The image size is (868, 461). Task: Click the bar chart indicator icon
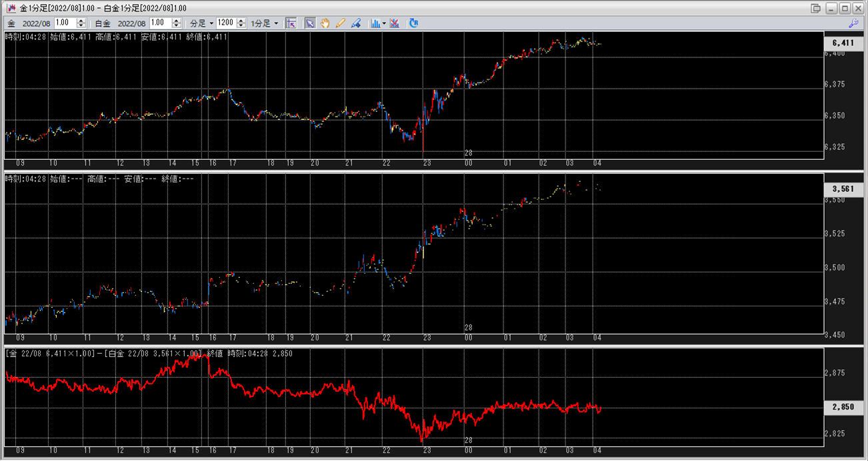point(375,23)
